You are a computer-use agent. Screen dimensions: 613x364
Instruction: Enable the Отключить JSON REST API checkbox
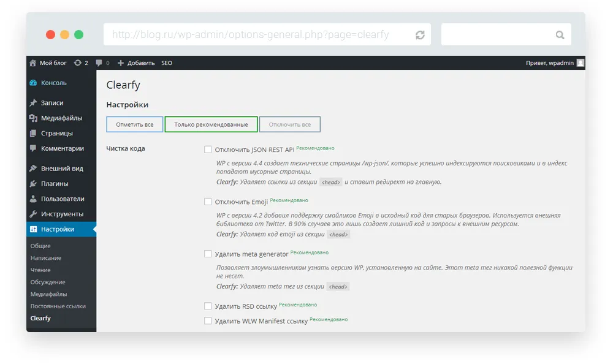[x=208, y=150]
